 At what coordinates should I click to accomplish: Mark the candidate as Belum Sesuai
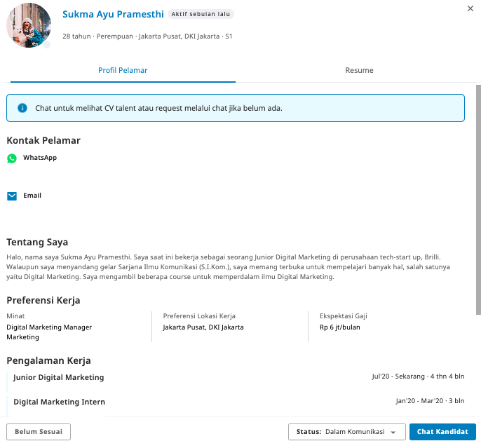(x=39, y=432)
